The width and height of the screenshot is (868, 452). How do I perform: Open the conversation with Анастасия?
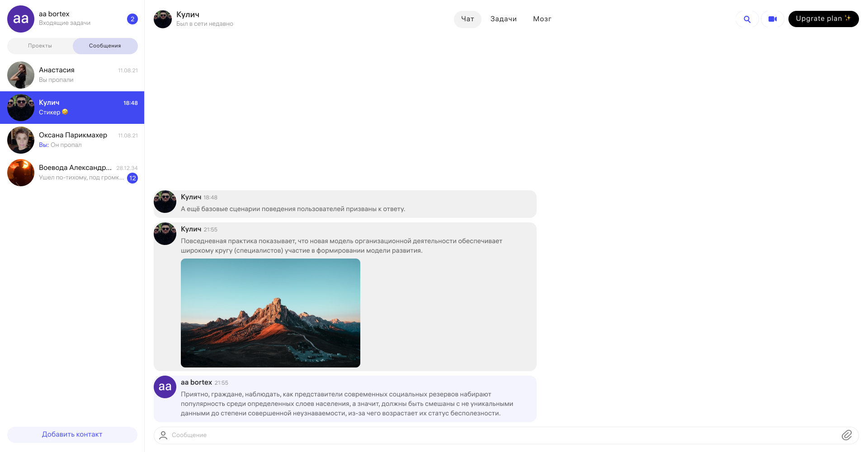(72, 75)
